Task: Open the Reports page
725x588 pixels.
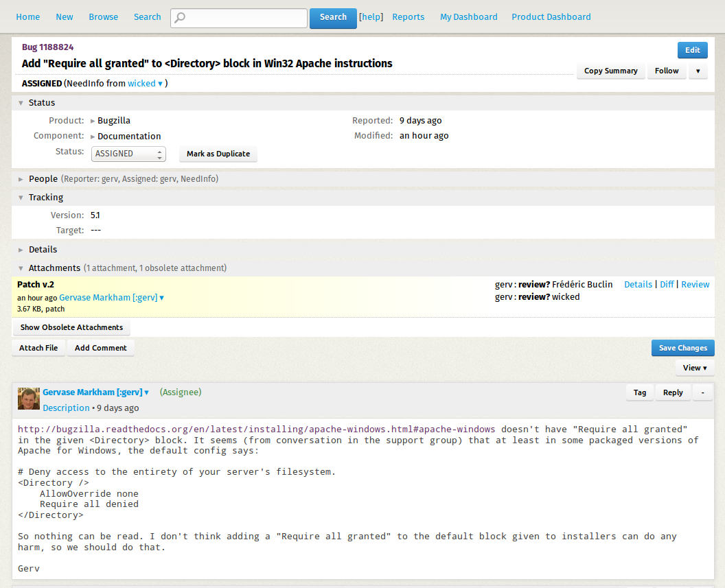Action: (x=408, y=17)
